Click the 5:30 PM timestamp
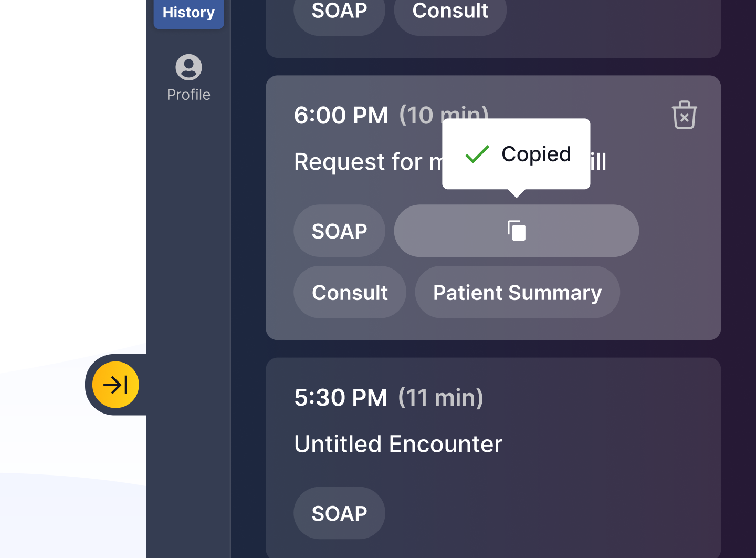 point(341,398)
